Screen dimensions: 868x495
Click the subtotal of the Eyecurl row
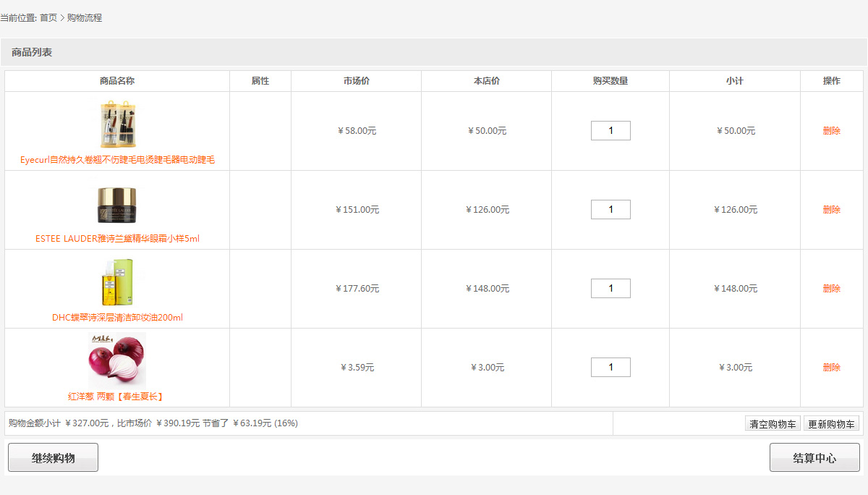735,131
